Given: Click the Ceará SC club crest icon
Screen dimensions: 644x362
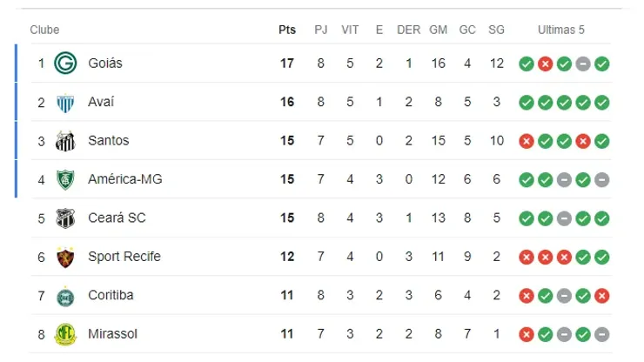Looking at the screenshot, I should (x=65, y=218).
